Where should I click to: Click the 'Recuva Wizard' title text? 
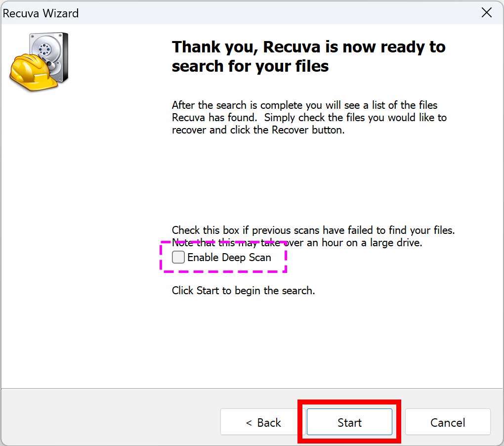click(41, 13)
